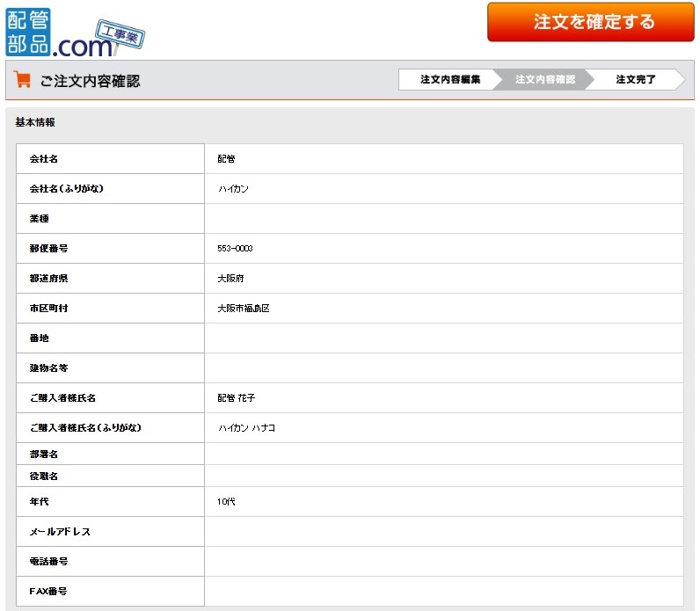Click the purchaser furigana ハイカン ハナコ
The height and width of the screenshot is (611, 700).
[x=246, y=428]
